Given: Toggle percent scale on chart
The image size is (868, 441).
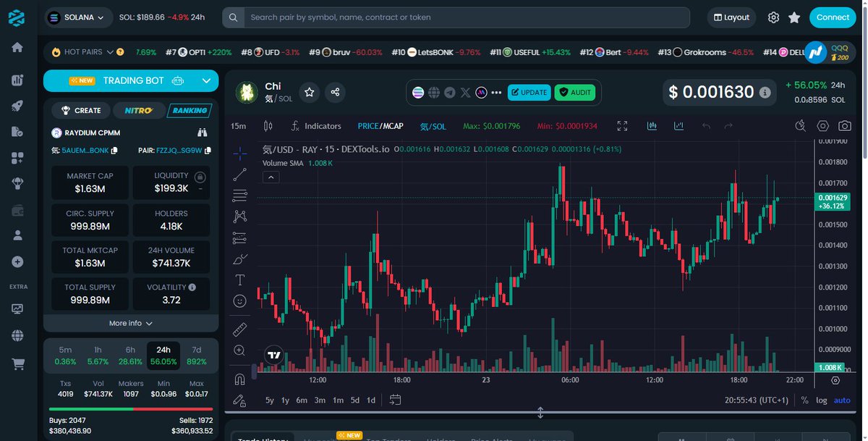Looking at the screenshot, I should (805, 400).
